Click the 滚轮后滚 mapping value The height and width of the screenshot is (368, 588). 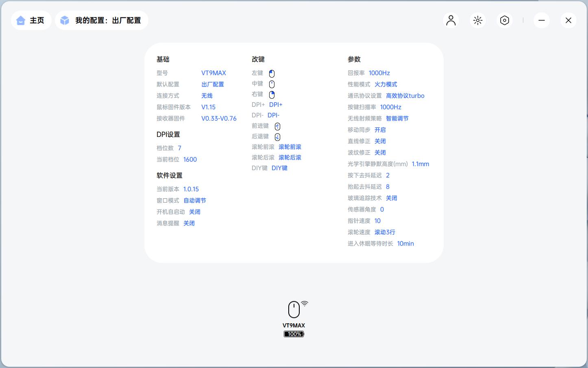[x=290, y=158]
